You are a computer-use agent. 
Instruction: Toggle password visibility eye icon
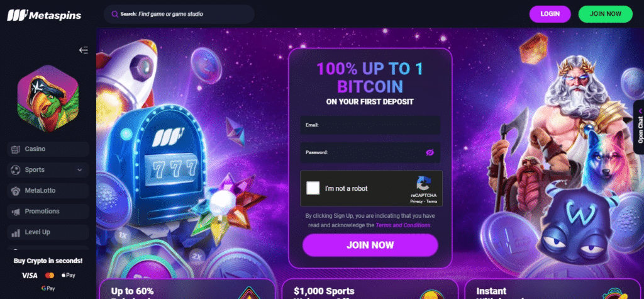pos(430,152)
